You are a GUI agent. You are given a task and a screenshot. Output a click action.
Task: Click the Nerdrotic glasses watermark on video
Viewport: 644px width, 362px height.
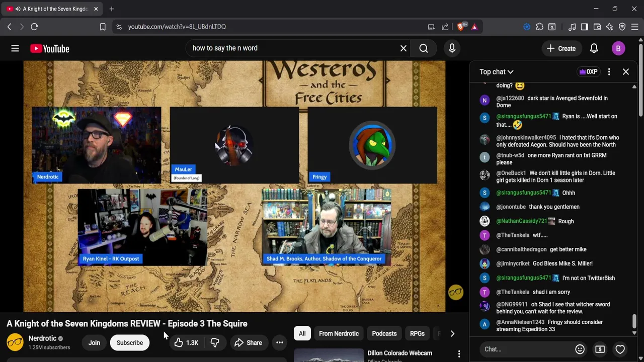click(x=456, y=293)
